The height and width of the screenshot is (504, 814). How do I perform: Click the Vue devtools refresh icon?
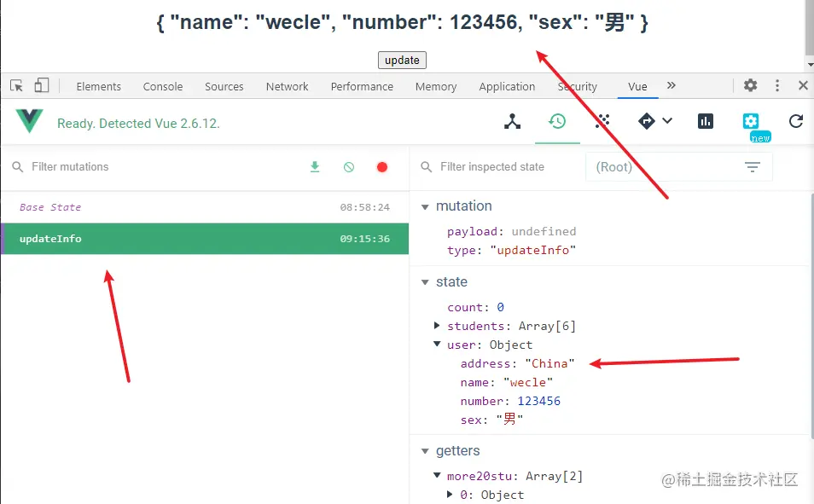pos(796,121)
